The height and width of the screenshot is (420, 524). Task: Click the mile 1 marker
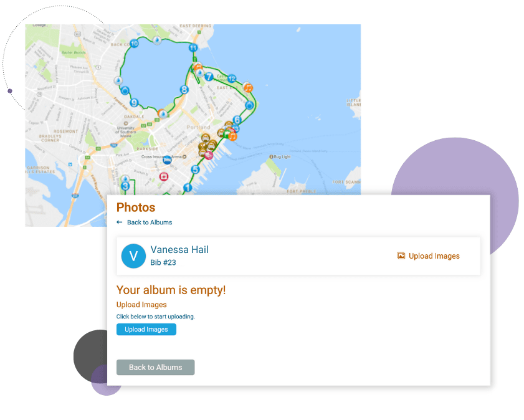coord(188,188)
